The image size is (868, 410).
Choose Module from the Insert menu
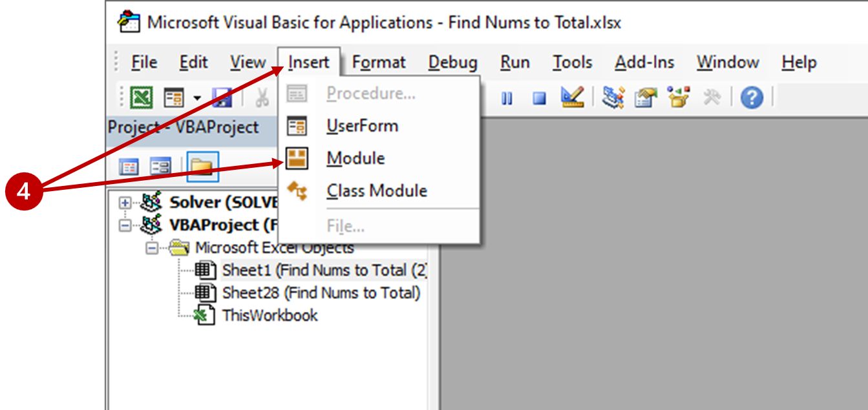tap(355, 158)
